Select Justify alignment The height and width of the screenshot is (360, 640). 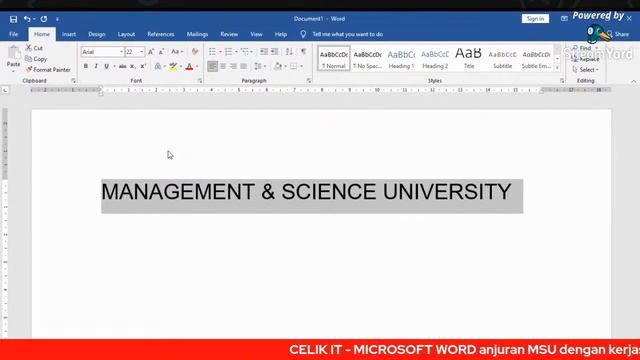pos(244,66)
